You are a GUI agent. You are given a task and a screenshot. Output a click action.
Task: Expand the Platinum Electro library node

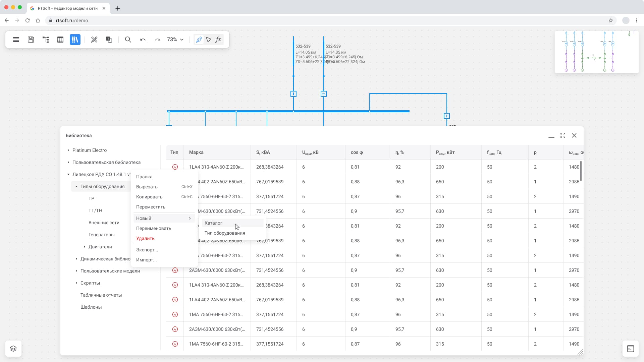(68, 150)
